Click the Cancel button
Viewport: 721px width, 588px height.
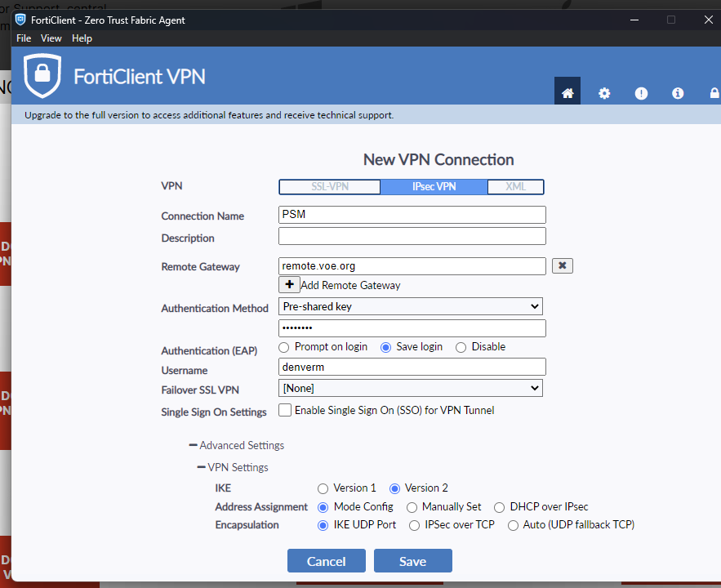(x=327, y=561)
